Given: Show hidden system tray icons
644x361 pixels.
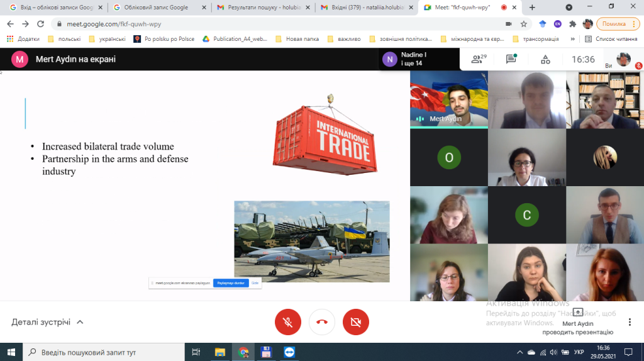Looking at the screenshot, I should 519,352.
